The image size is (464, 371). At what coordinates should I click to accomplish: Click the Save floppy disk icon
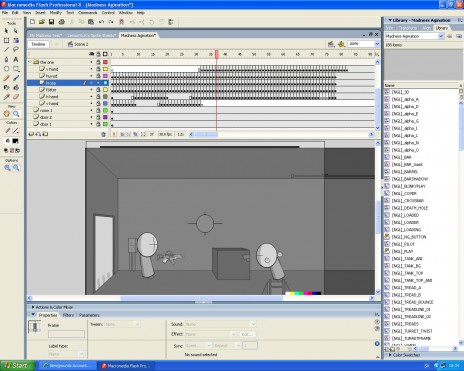tap(51, 22)
